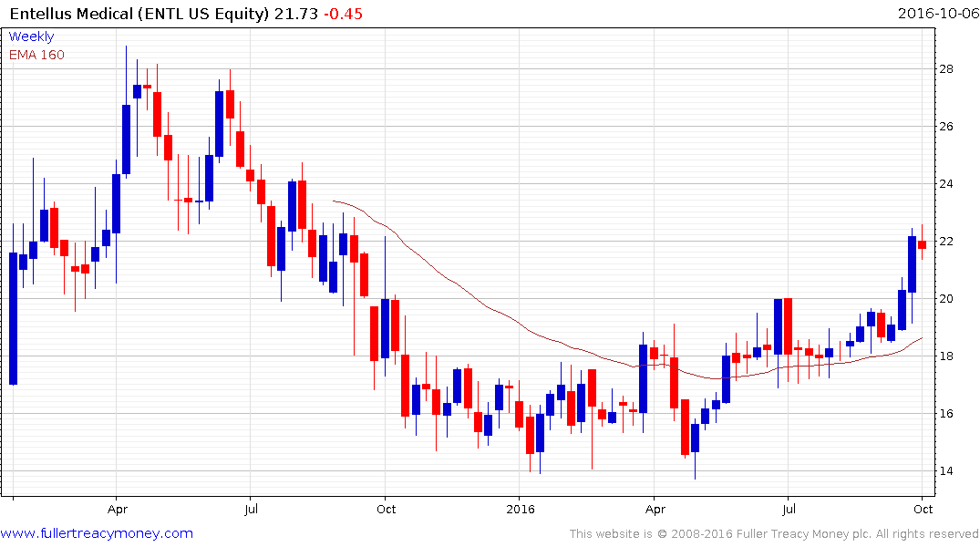The height and width of the screenshot is (547, 980).
Task: Click the 24 price axis label
Action: 946,184
